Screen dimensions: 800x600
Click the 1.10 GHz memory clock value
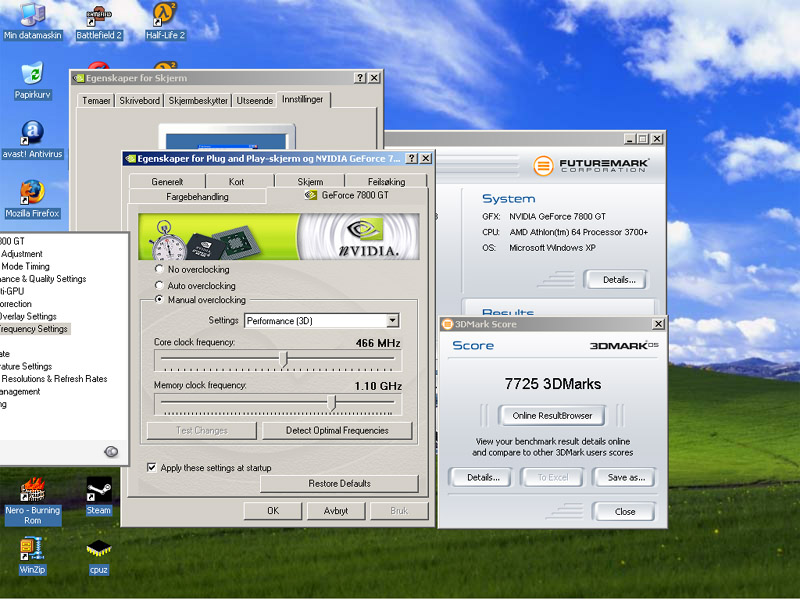[378, 386]
